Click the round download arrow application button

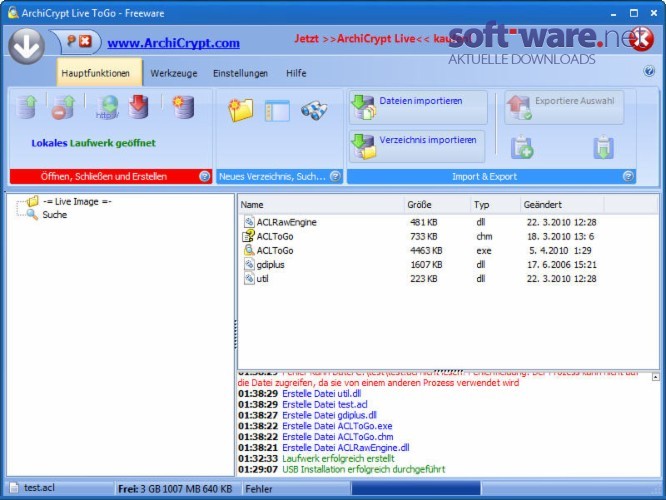click(26, 47)
